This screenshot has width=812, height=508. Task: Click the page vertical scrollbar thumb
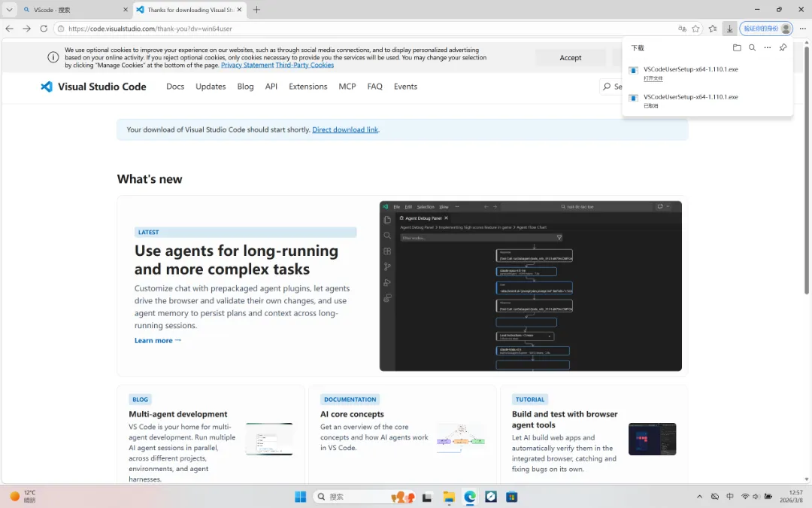point(806,170)
